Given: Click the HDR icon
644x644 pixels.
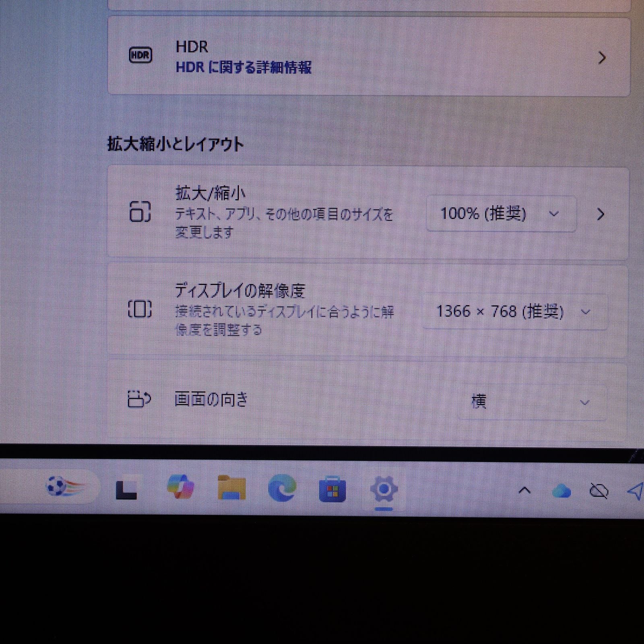Looking at the screenshot, I should [140, 55].
